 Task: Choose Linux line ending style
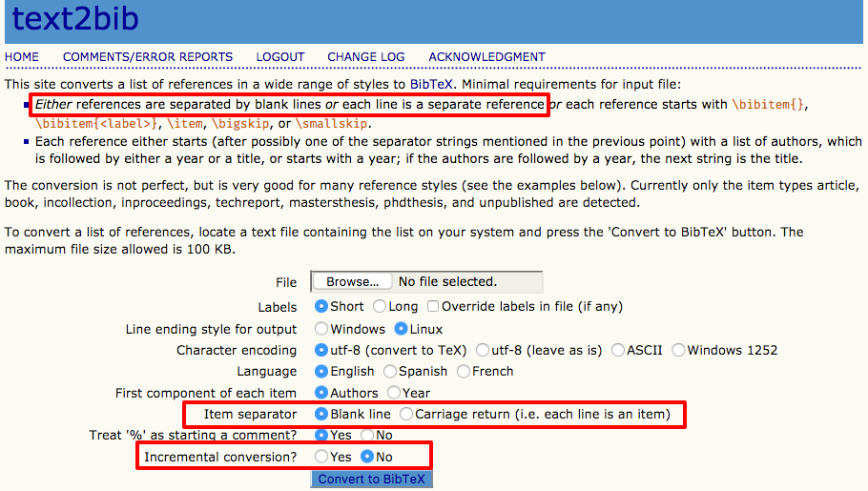tap(401, 329)
